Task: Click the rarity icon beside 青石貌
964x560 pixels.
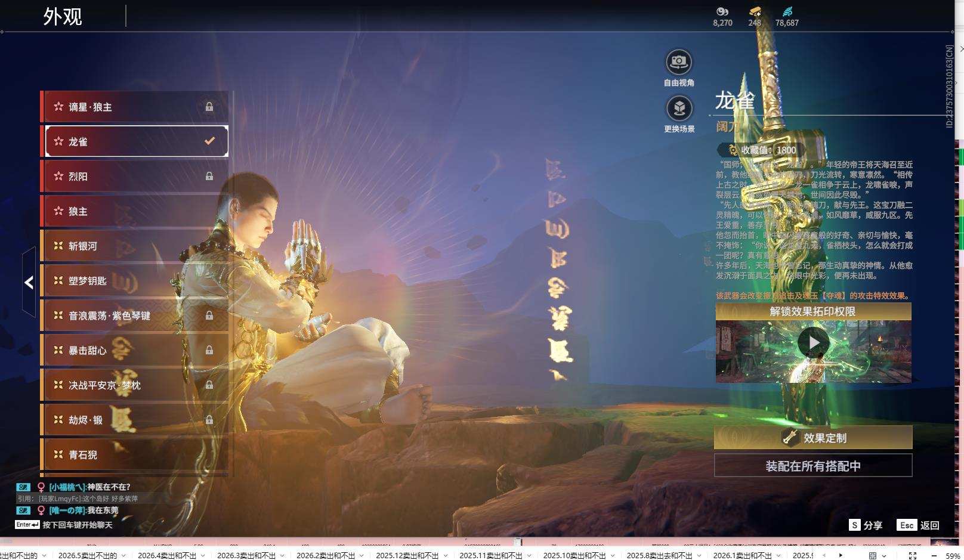Action: (58, 454)
